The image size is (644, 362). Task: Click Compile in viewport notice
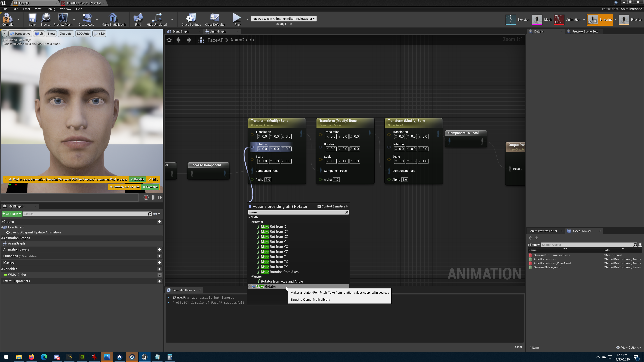(x=150, y=187)
